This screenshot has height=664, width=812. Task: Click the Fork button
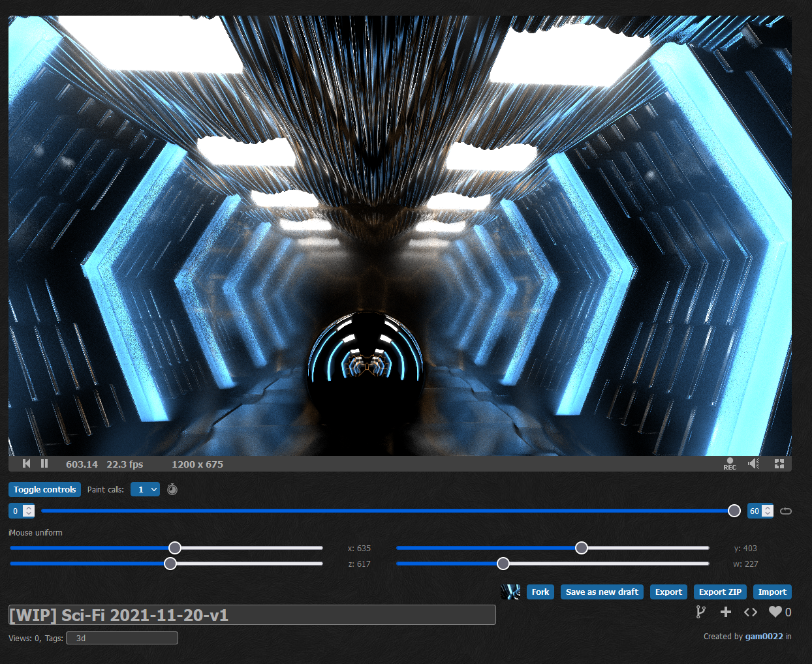pyautogui.click(x=540, y=592)
